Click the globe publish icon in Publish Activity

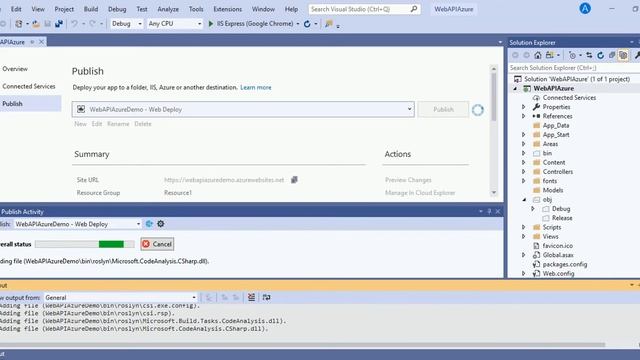pyautogui.click(x=149, y=224)
